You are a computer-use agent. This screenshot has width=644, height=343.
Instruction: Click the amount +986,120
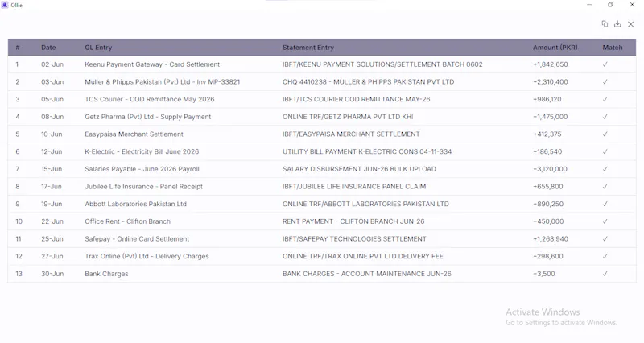click(x=547, y=99)
